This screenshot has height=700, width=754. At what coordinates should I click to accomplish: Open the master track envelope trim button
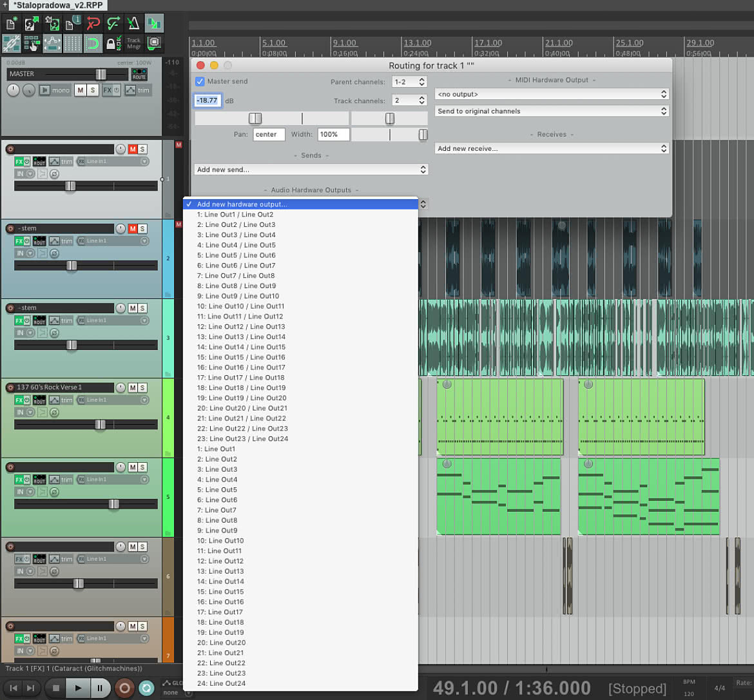[137, 90]
